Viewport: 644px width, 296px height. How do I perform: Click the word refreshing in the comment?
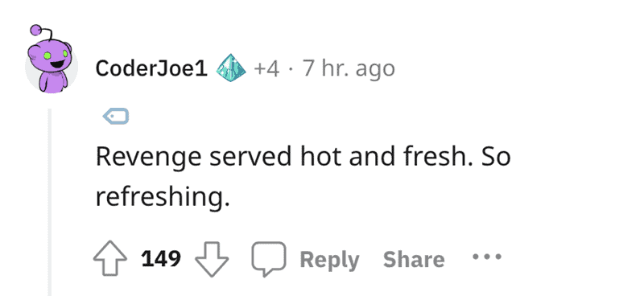tap(163, 199)
